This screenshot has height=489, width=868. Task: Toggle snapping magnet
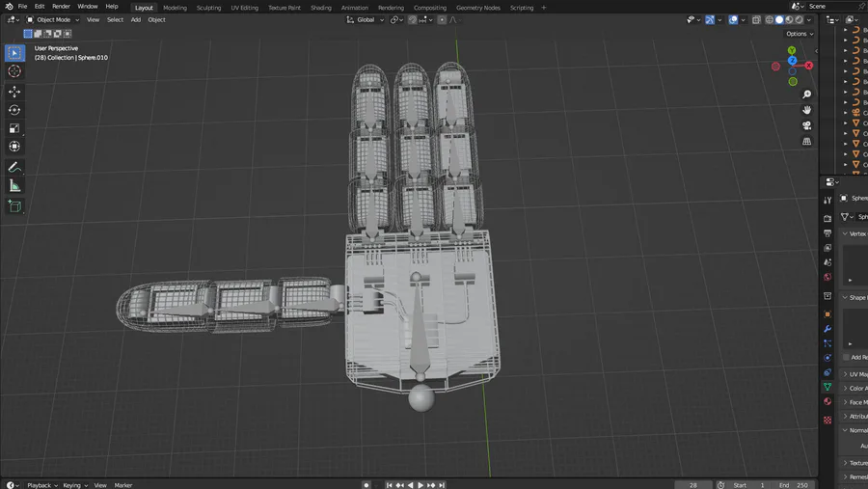[413, 20]
